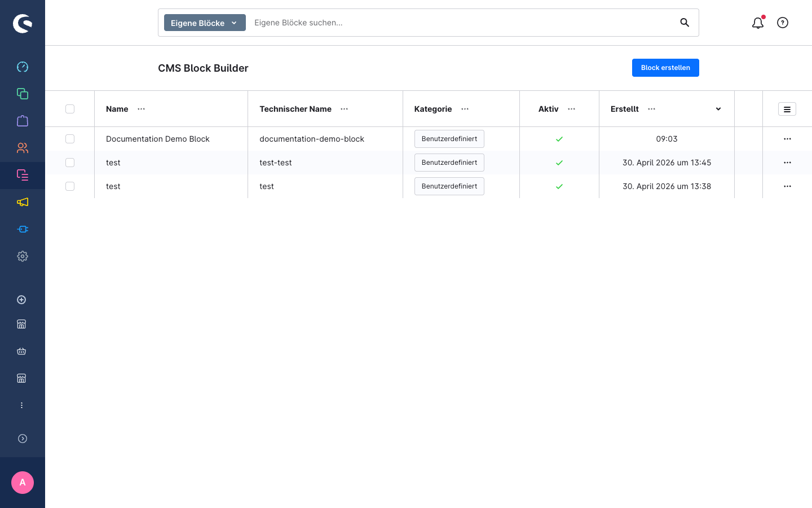Open the first storefront sales channel icon

[x=21, y=324]
